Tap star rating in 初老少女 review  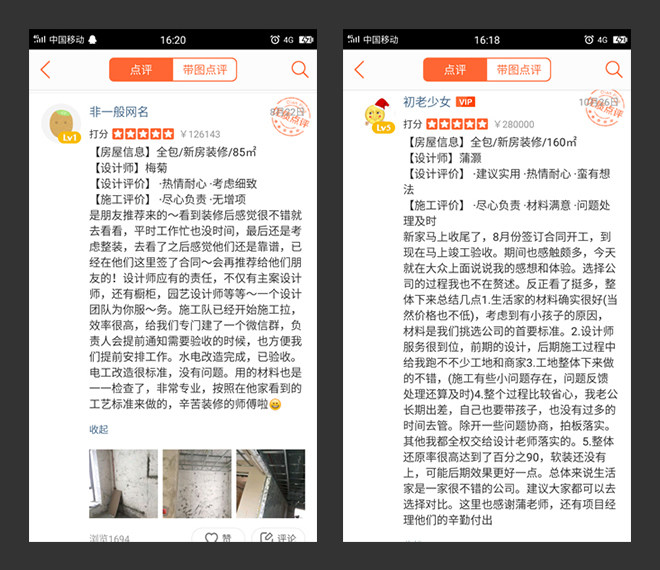tap(457, 124)
